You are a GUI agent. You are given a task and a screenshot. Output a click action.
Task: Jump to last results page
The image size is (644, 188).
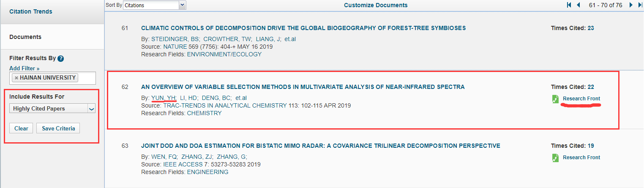[640, 5]
